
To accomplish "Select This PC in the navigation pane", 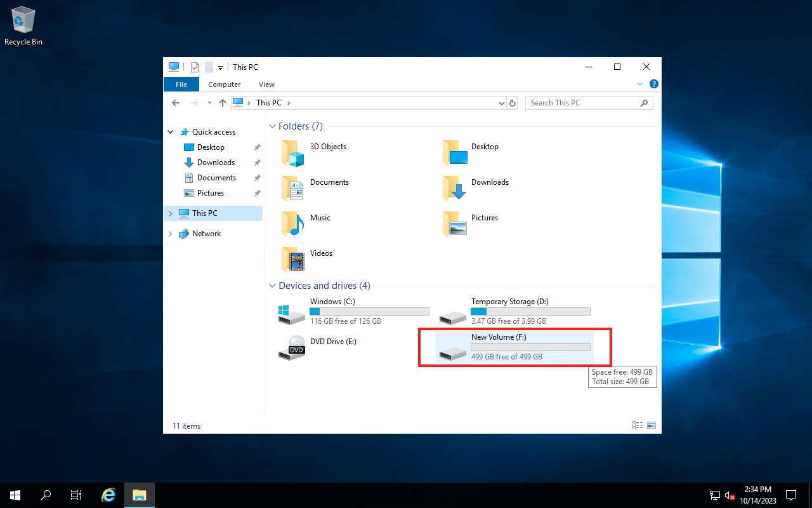I will (x=205, y=213).
